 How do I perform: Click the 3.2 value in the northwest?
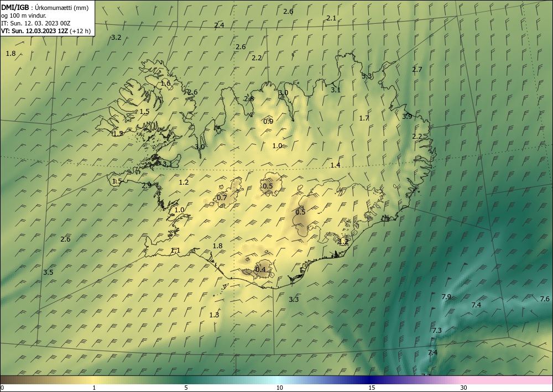tap(116, 38)
